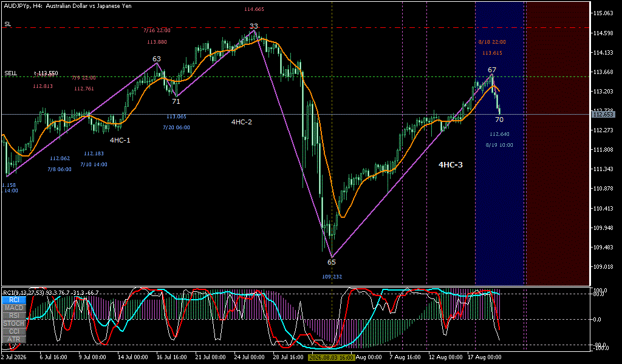This screenshot has width=622, height=364.
Task: Click the 113.880 red price label
Action: [x=157, y=42]
